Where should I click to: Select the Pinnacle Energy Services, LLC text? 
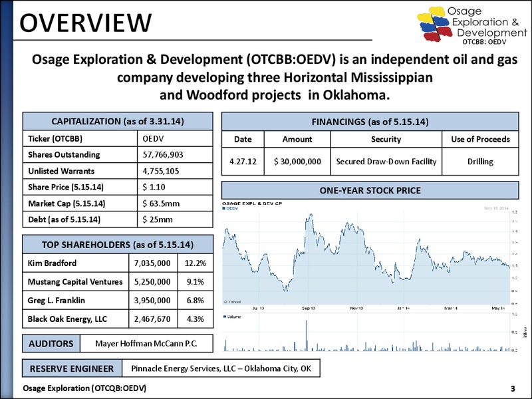tap(184, 368)
